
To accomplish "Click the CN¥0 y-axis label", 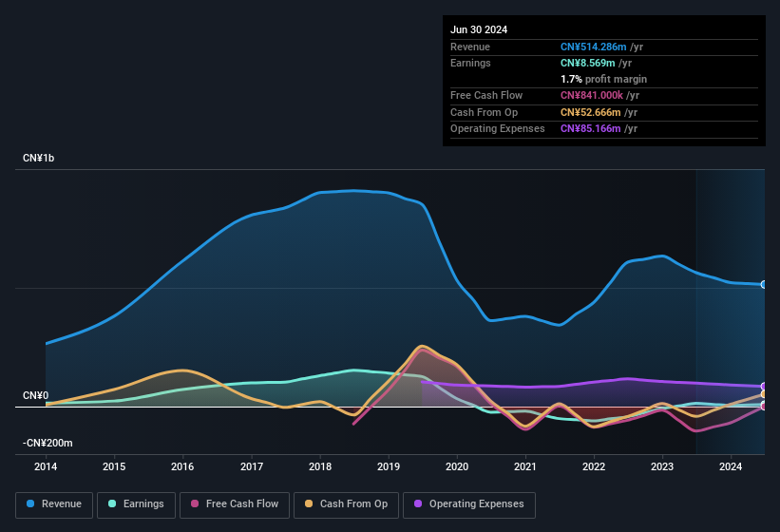I will click(35, 396).
